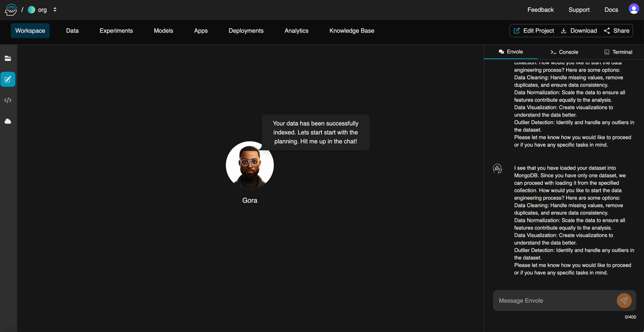The height and width of the screenshot is (332, 644).
Task: Open the code brackets sidebar icon
Action: click(8, 100)
